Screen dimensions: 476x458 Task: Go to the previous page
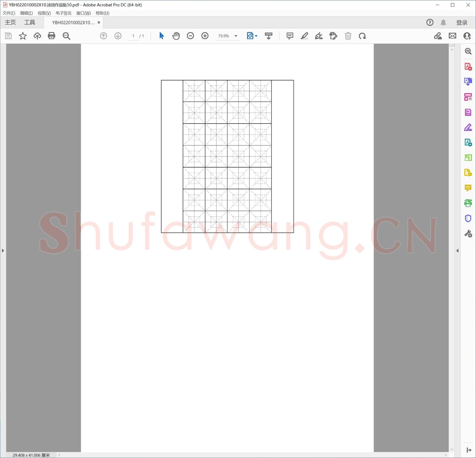click(103, 36)
